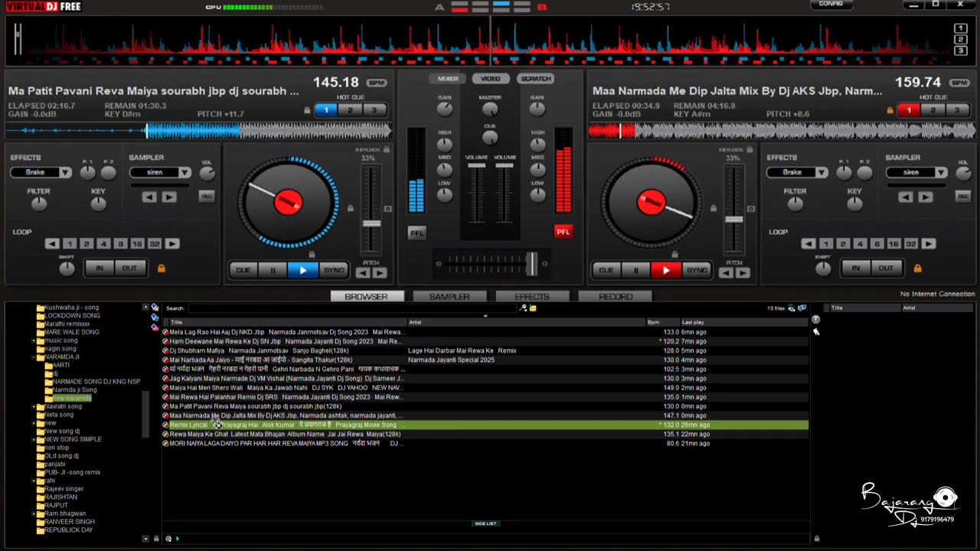Select next sample on right deck sampler
The width and height of the screenshot is (980, 551).
926,197
